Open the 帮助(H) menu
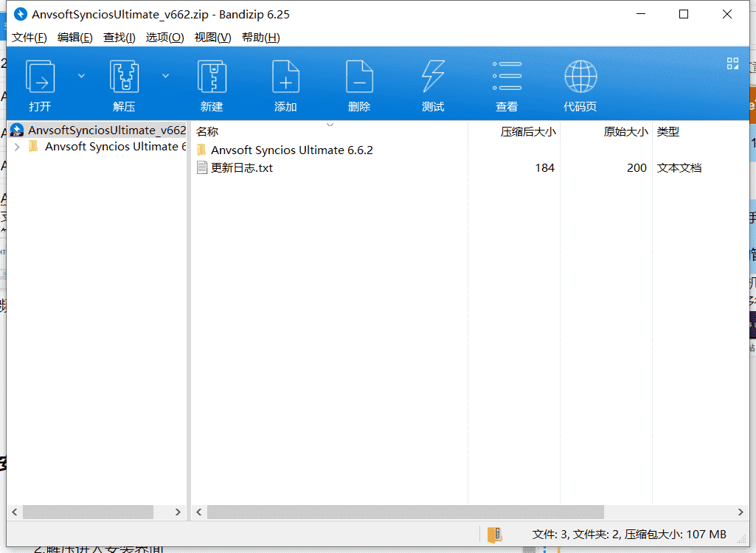The width and height of the screenshot is (756, 553). coord(261,38)
